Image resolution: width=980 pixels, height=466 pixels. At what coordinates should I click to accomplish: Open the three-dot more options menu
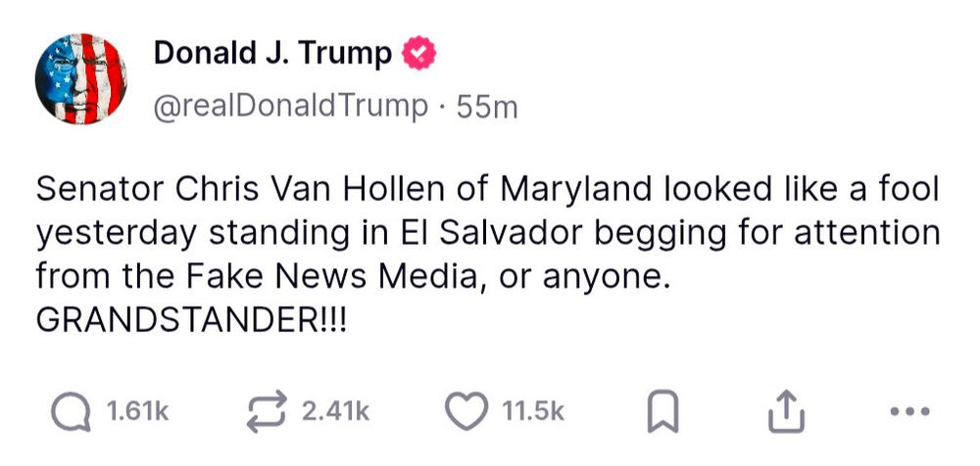point(910,411)
